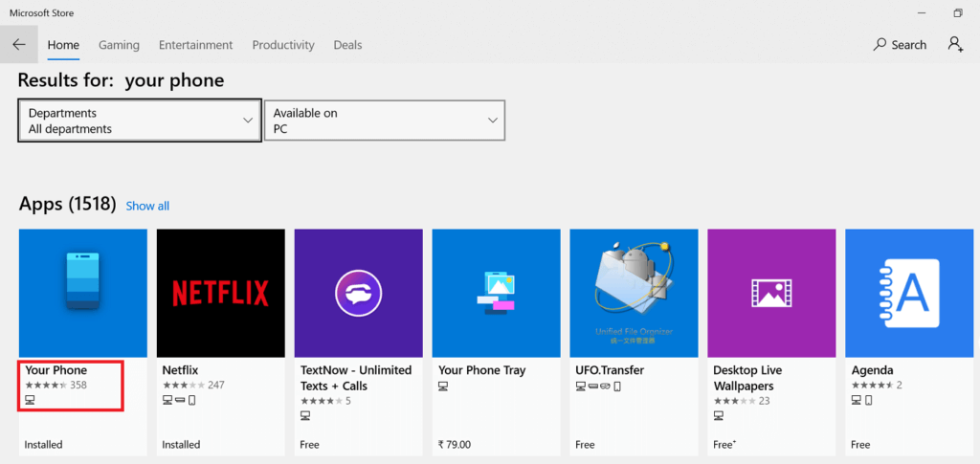Click the PC device icon under TextNow

pyautogui.click(x=305, y=415)
